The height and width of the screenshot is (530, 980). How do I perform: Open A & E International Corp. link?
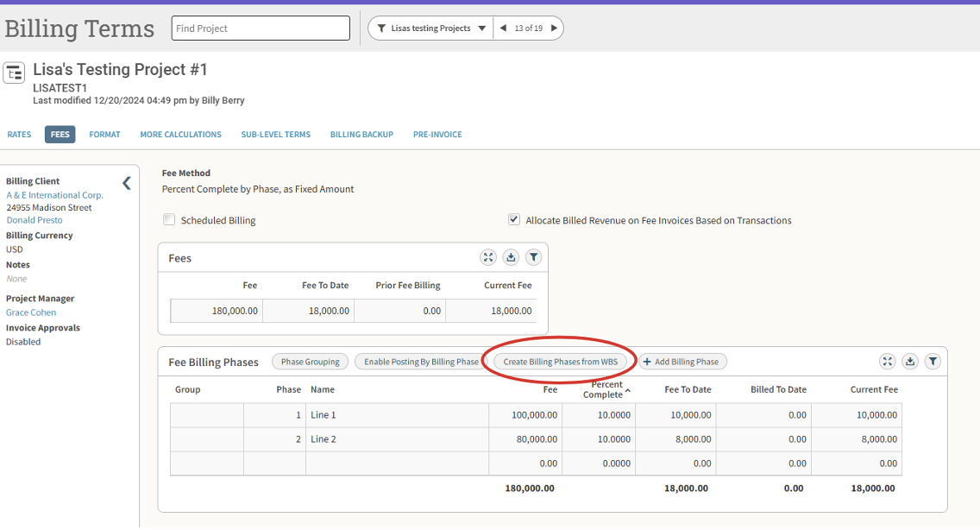pos(55,195)
